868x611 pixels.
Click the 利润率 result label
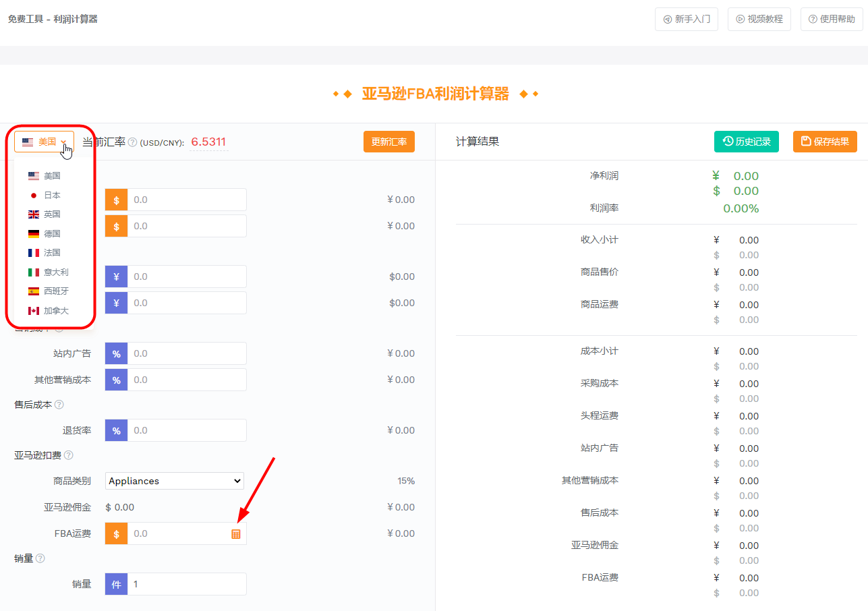tap(604, 208)
